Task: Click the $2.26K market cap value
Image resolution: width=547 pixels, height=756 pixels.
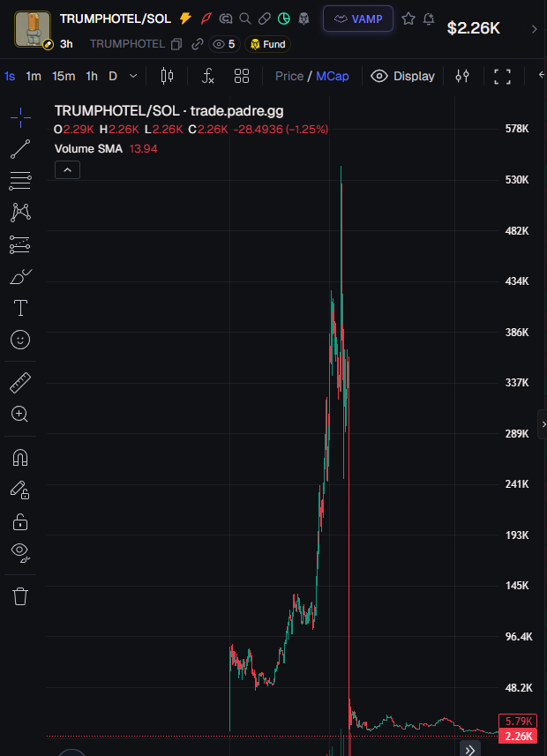Action: pos(473,28)
